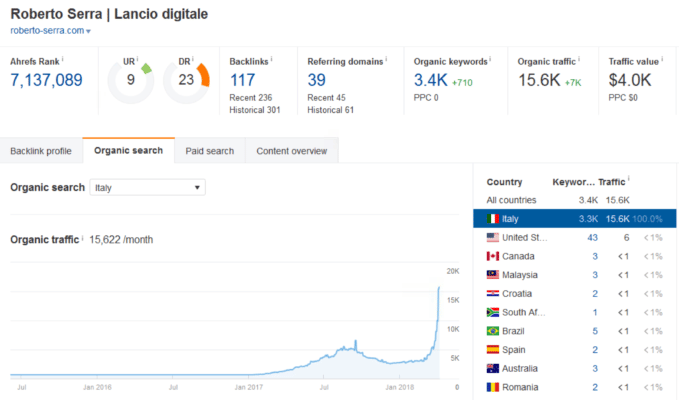Click the info icon beside Organic traffic 15,622
The image size is (679, 400).
coord(82,238)
